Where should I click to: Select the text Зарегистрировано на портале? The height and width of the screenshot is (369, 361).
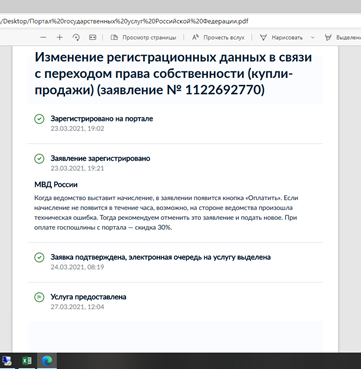pyautogui.click(x=102, y=119)
